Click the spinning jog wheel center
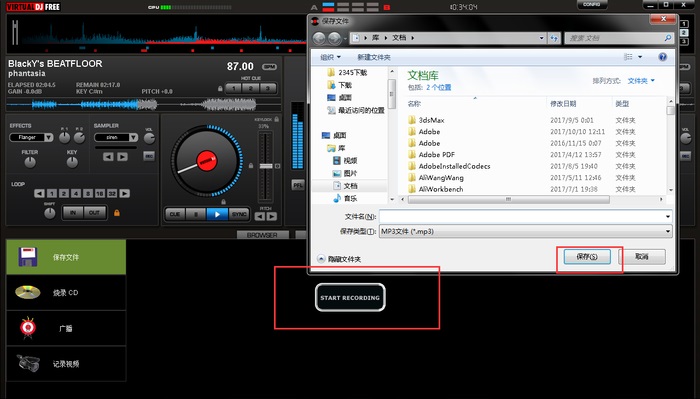The width and height of the screenshot is (700, 399). 207,161
